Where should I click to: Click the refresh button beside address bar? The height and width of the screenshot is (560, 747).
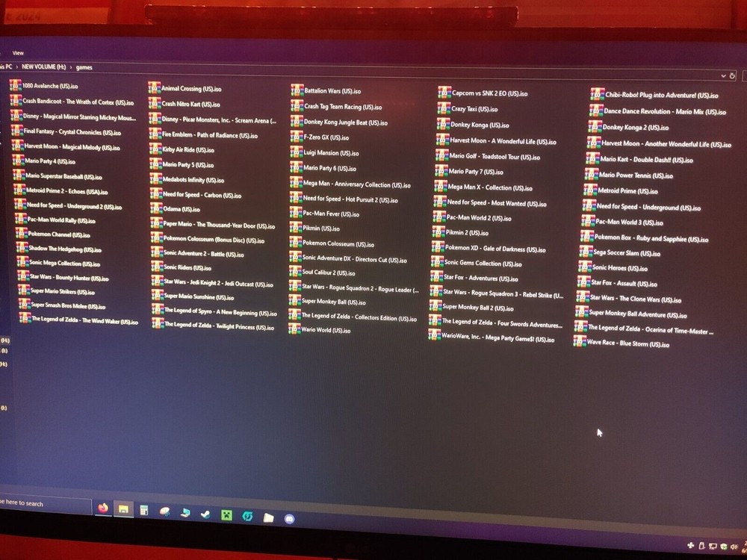pos(732,75)
